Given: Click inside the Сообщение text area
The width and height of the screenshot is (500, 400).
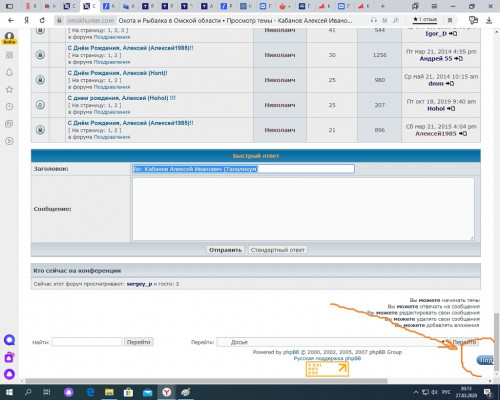Looking at the screenshot, I should (303, 209).
